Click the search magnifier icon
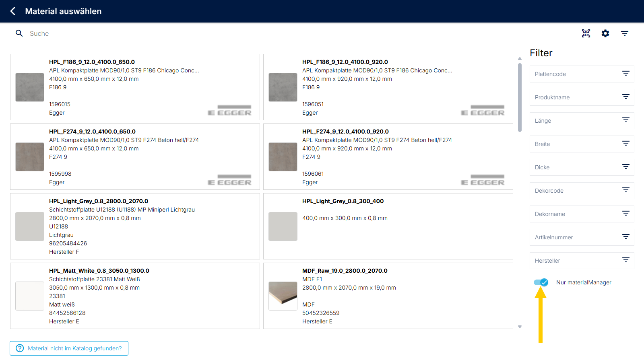 (19, 33)
